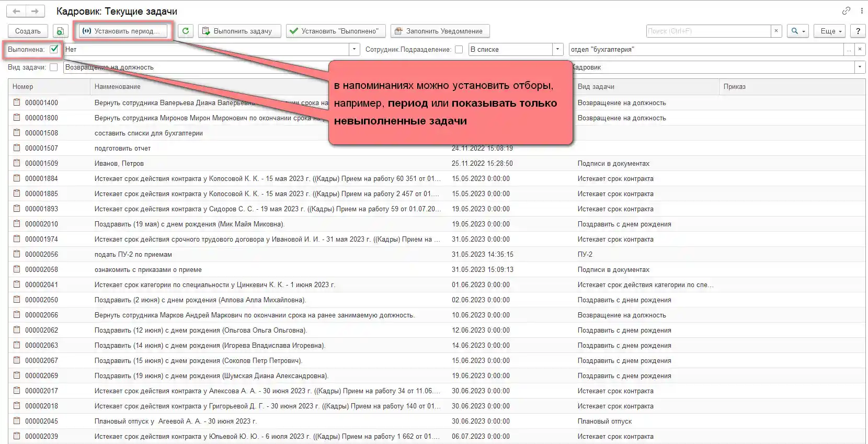
Task: Enable the Вид задачи filter checkbox
Action: [x=53, y=67]
